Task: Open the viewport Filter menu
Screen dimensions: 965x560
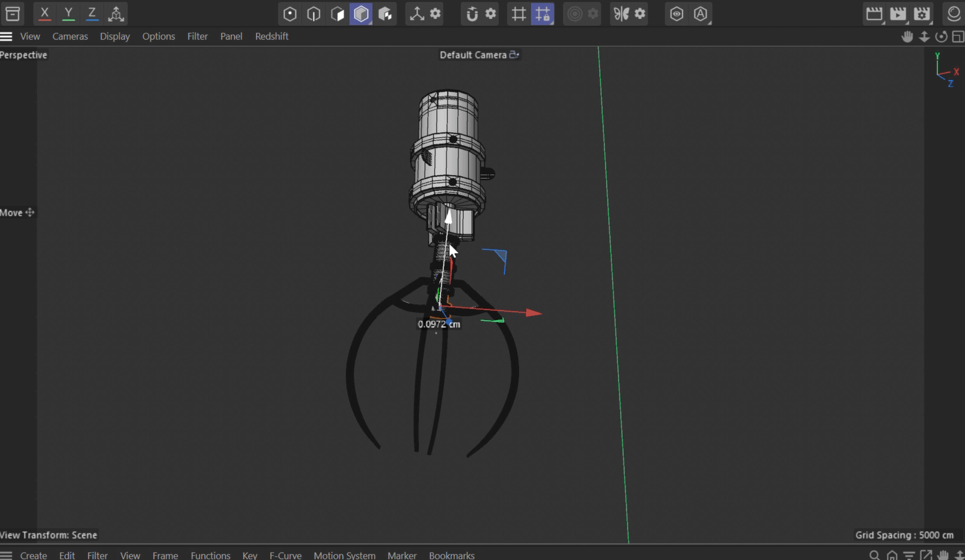Action: 197,36
